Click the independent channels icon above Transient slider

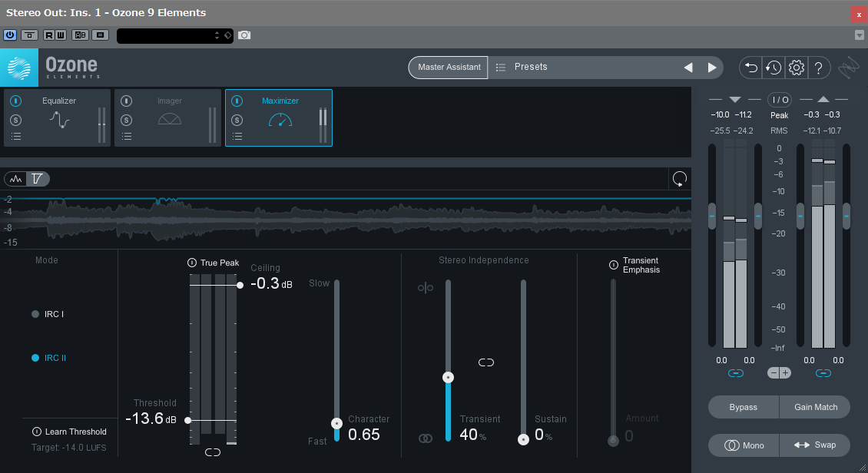pos(425,288)
